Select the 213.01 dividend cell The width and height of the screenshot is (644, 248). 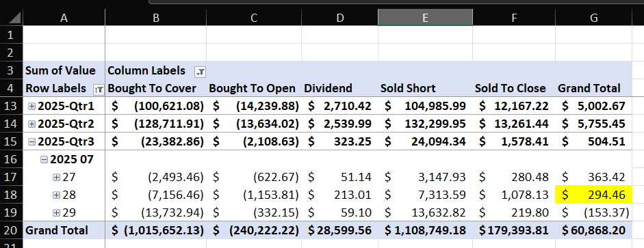pyautogui.click(x=339, y=195)
